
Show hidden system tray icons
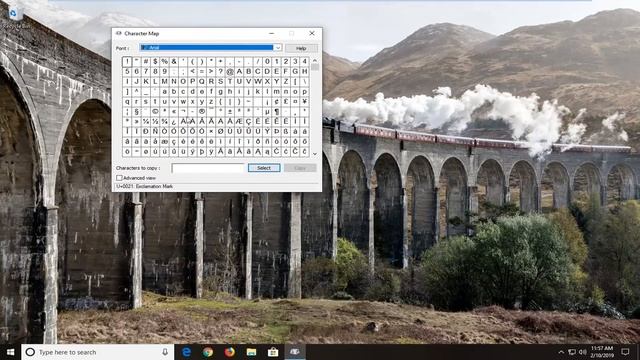pyautogui.click(x=561, y=352)
